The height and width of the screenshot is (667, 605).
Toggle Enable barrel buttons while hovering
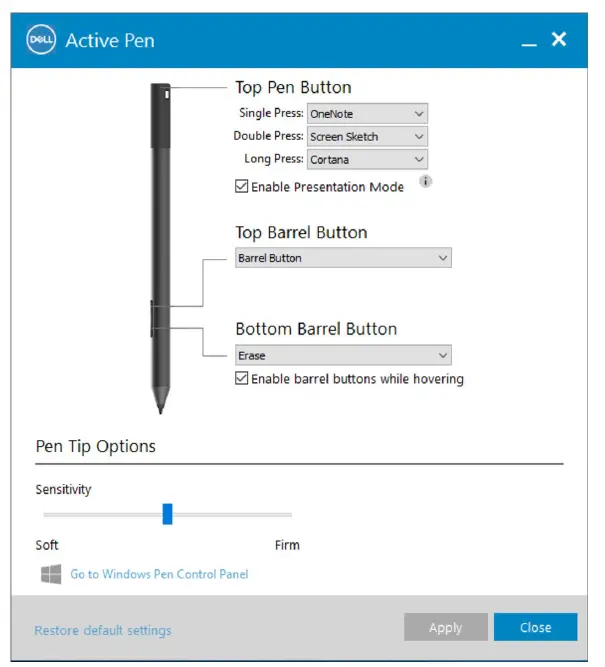pos(241,378)
